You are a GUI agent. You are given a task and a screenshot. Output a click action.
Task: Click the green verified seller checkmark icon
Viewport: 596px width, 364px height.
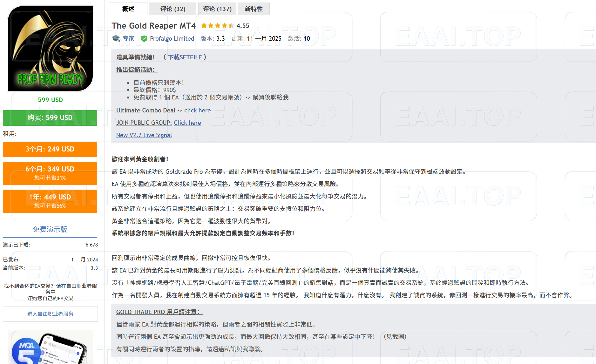(x=145, y=38)
